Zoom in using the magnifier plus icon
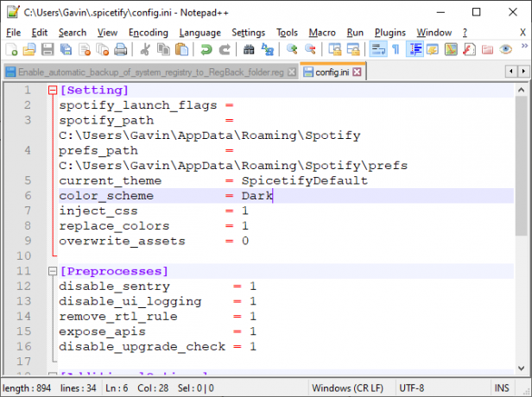The width and height of the screenshot is (532, 397). pos(292,49)
